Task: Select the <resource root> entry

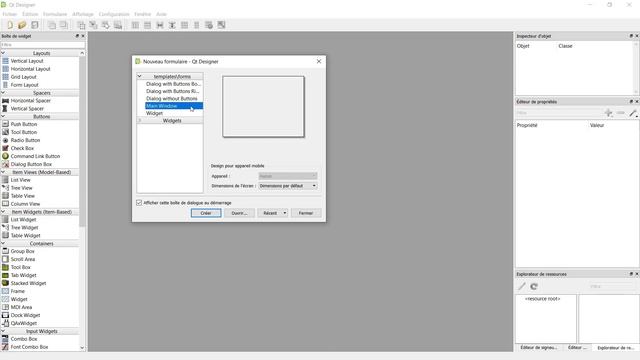Action: pyautogui.click(x=542, y=299)
